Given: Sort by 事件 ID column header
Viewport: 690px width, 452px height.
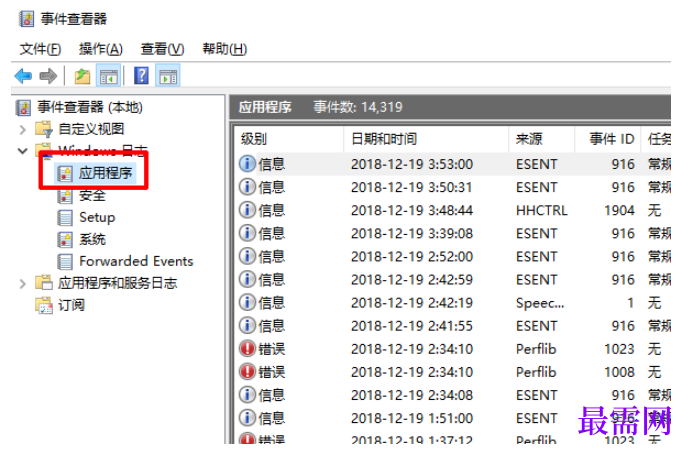Looking at the screenshot, I should click(x=608, y=139).
